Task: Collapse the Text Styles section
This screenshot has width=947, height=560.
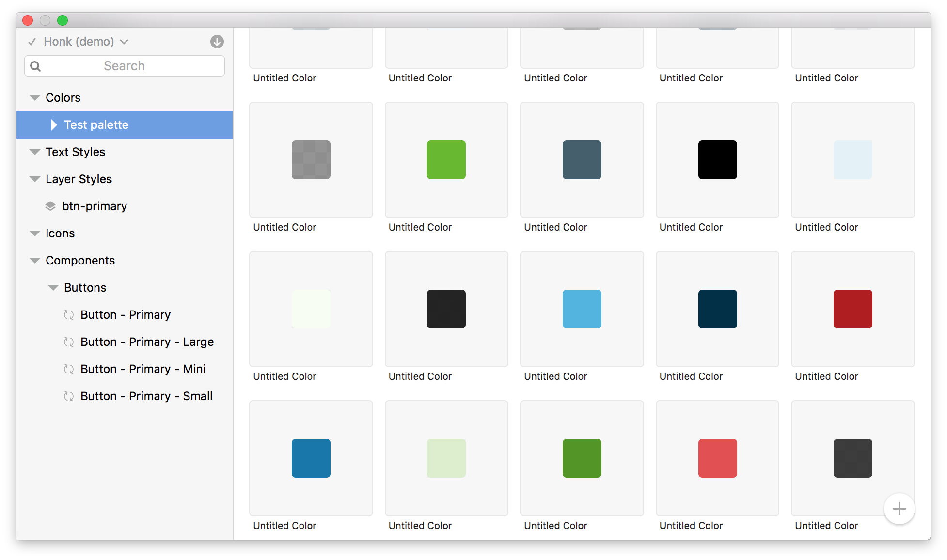Action: point(34,152)
